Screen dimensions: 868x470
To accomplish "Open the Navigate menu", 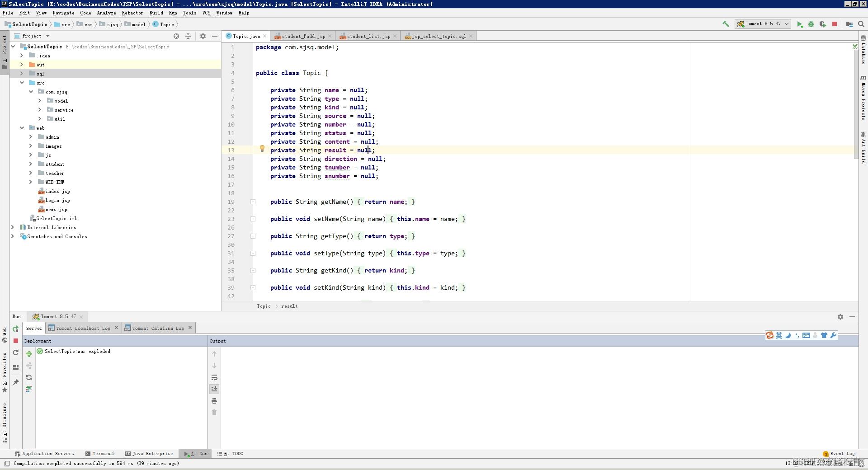I will point(63,13).
